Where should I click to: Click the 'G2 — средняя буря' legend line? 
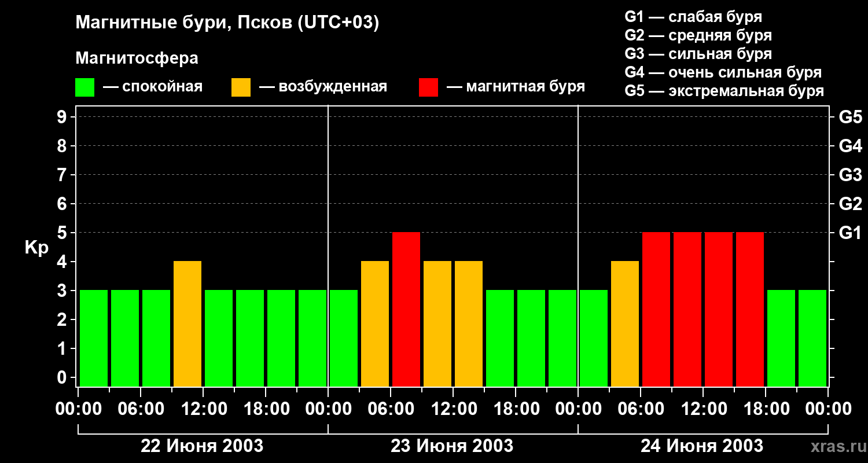tap(698, 35)
